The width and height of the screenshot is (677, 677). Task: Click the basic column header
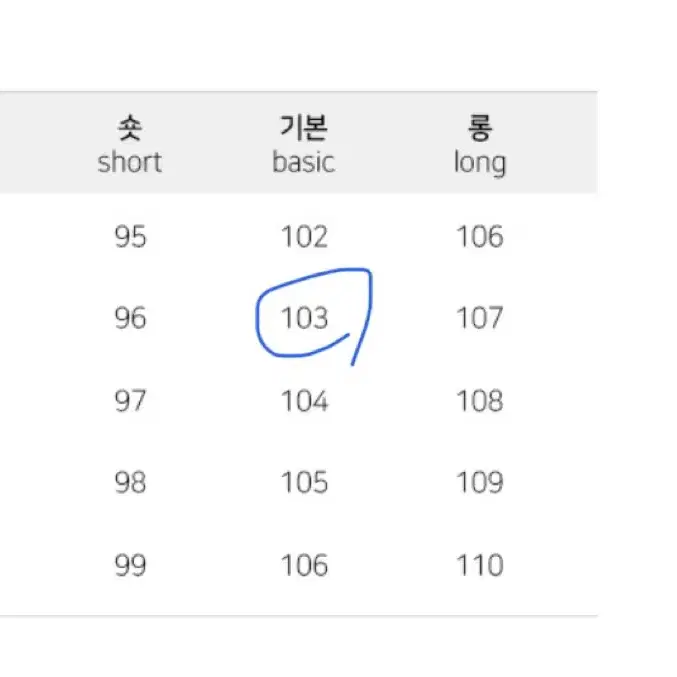[304, 144]
